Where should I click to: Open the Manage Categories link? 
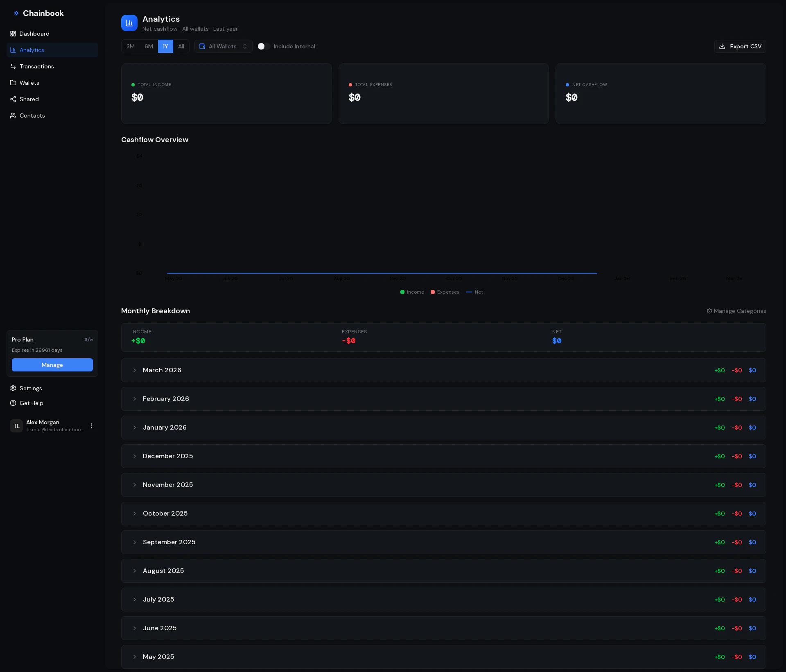click(x=736, y=311)
